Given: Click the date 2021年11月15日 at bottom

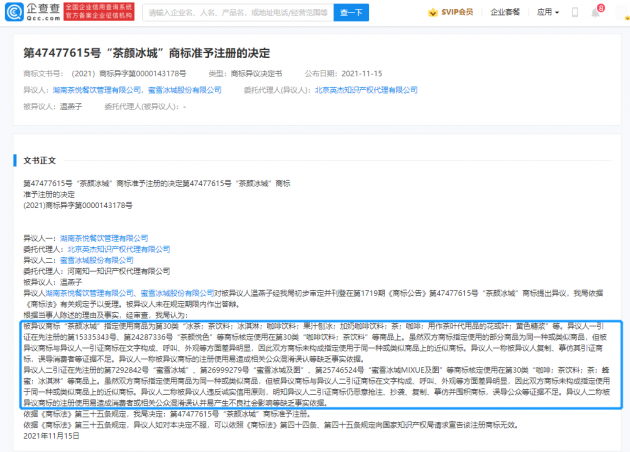Looking at the screenshot, I should click(x=51, y=436).
